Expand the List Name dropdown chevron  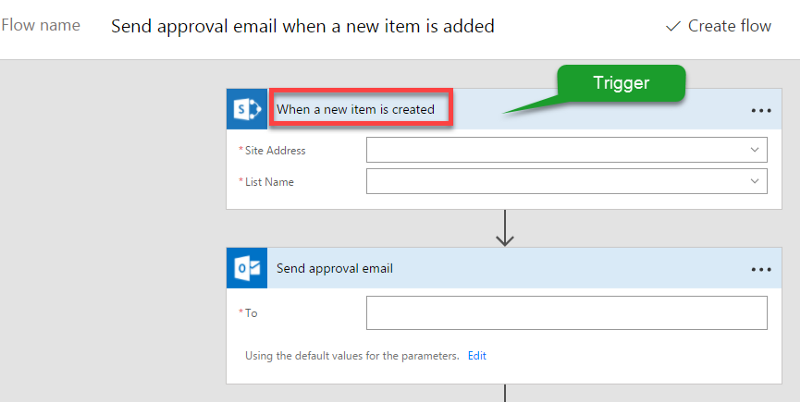[x=755, y=181]
